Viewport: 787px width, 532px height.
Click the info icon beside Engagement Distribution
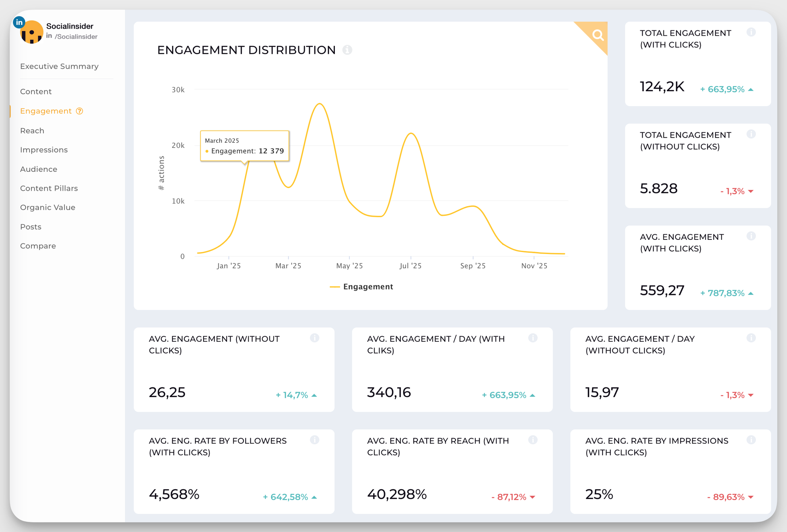pyautogui.click(x=347, y=50)
